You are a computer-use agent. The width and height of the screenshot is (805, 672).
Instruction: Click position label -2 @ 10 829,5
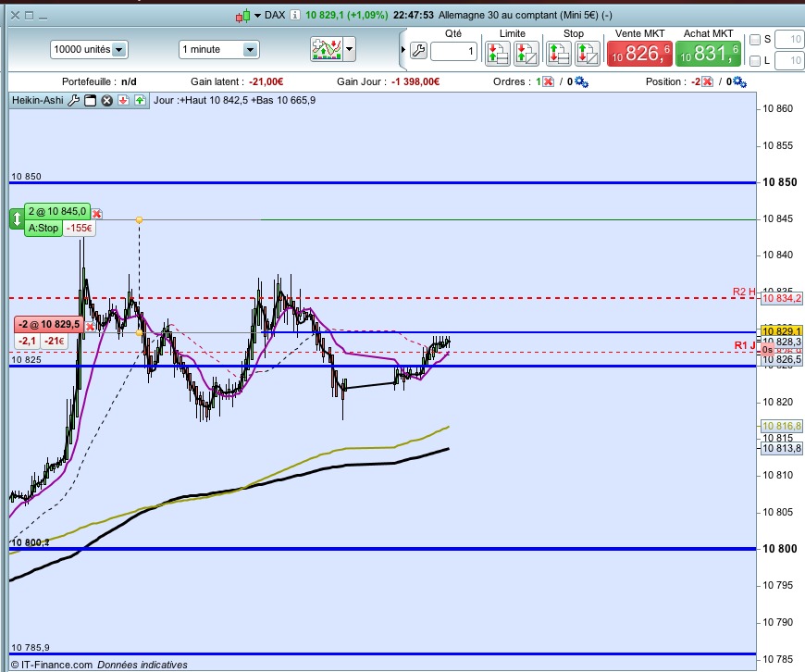(x=49, y=325)
